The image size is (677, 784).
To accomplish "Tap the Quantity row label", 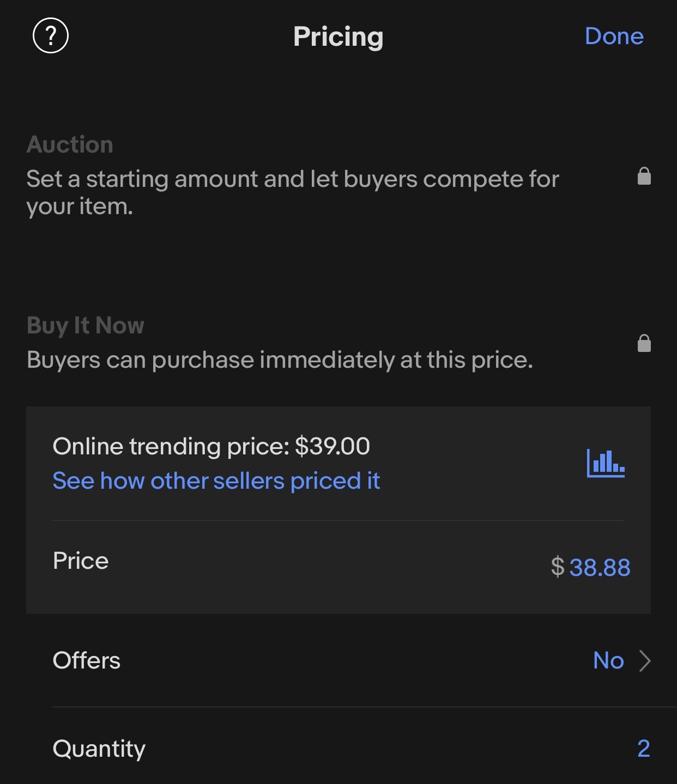I will [99, 749].
